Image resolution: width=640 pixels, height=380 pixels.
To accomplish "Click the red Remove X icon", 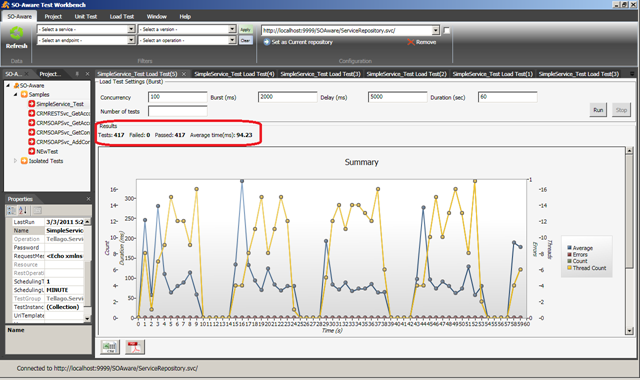I will 411,42.
